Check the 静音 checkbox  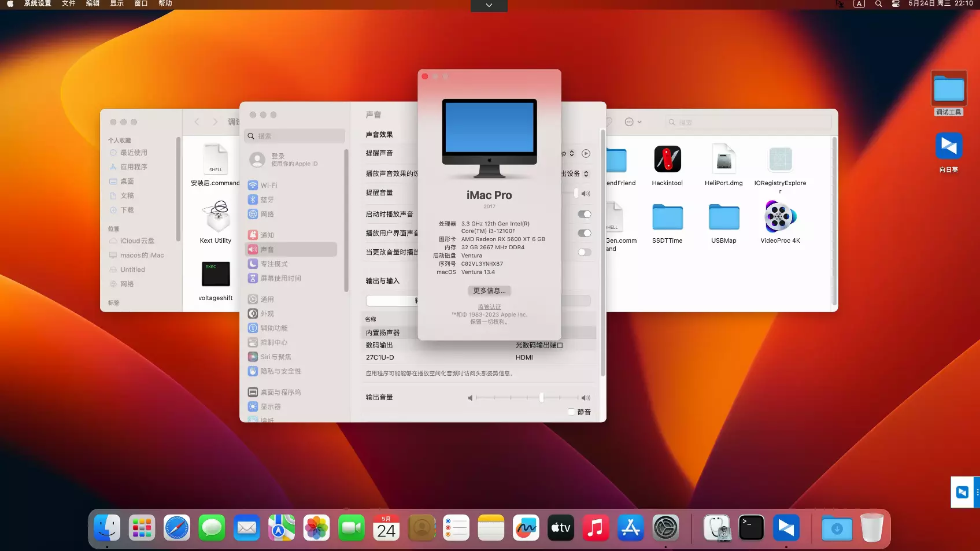click(571, 412)
